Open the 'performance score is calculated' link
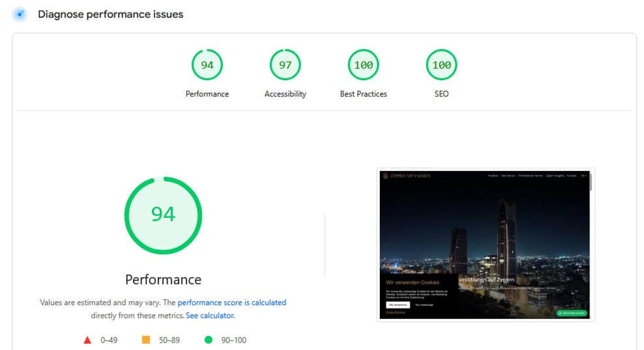The height and width of the screenshot is (350, 644). tap(232, 302)
